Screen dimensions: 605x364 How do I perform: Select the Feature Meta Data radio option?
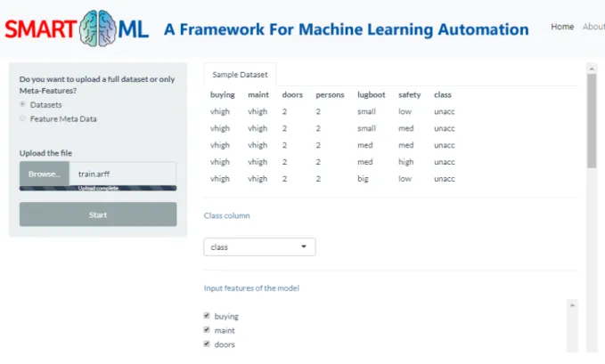(22, 118)
